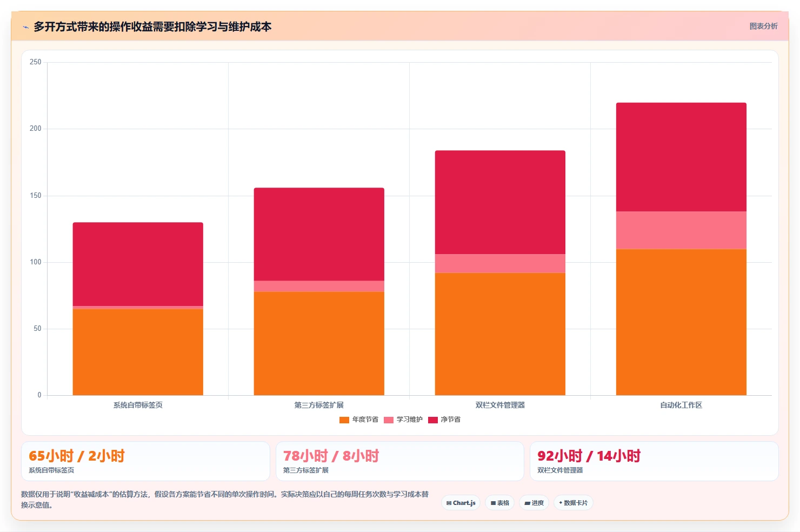Click the 92小时 / 14小时 card value
The height and width of the screenshot is (532, 800).
(x=589, y=456)
